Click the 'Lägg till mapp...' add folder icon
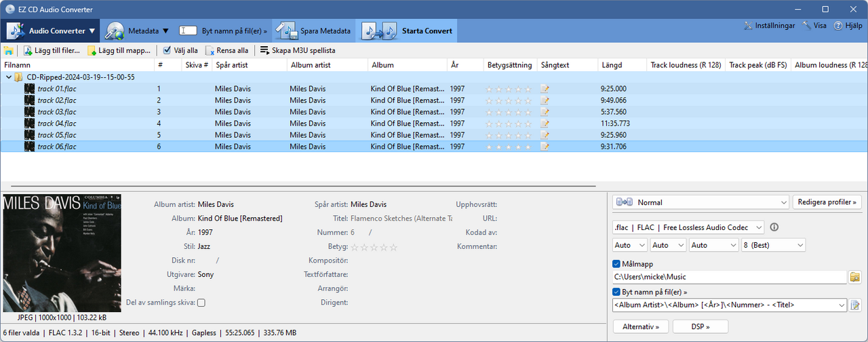This screenshot has height=342, width=868. pos(92,50)
